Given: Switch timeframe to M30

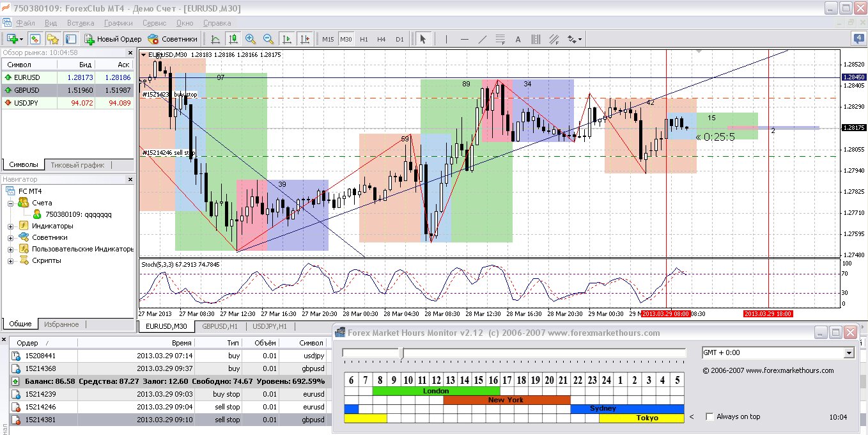Looking at the screenshot, I should coord(346,39).
